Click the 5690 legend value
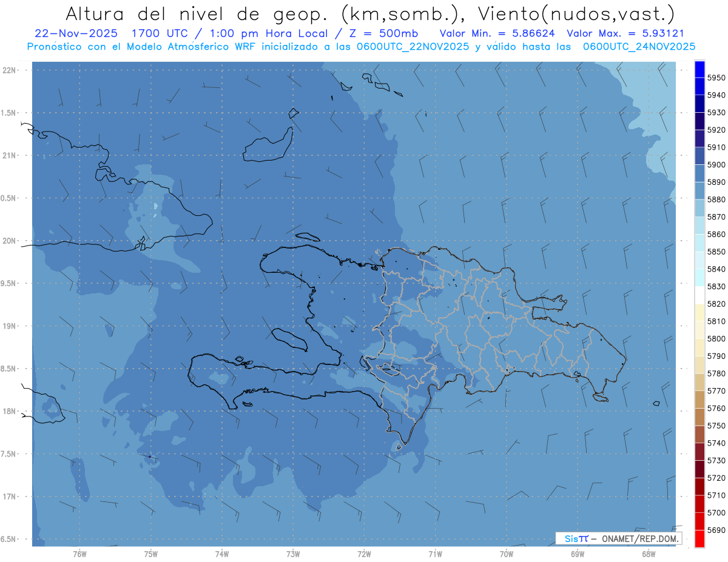The height and width of the screenshot is (562, 728). coord(716,530)
